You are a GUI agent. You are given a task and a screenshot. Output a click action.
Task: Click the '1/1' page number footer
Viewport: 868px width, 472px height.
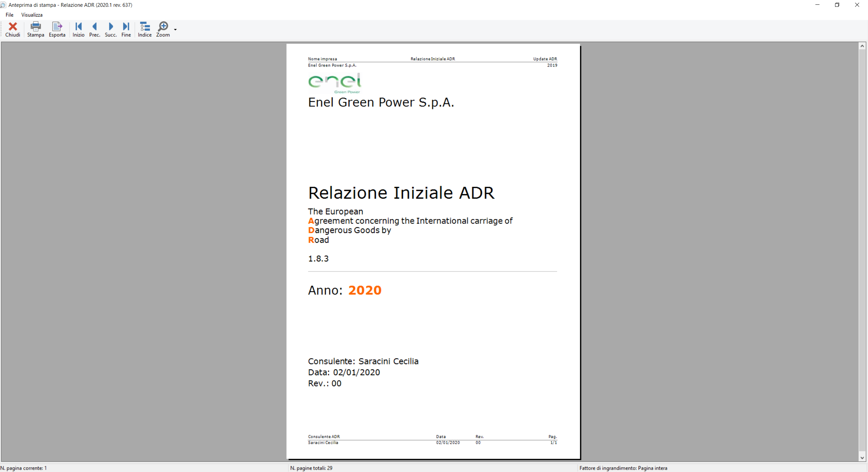pyautogui.click(x=553, y=442)
